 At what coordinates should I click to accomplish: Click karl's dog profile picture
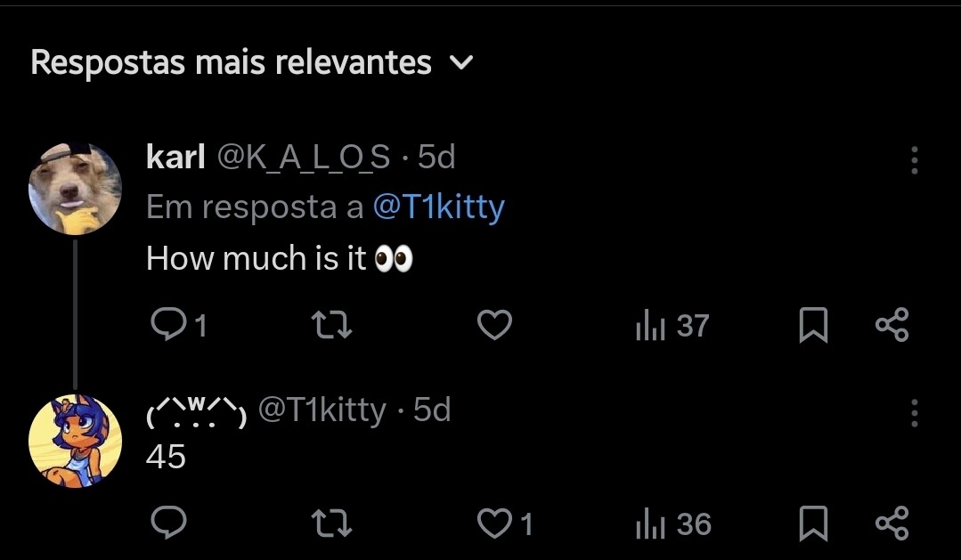pyautogui.click(x=75, y=187)
